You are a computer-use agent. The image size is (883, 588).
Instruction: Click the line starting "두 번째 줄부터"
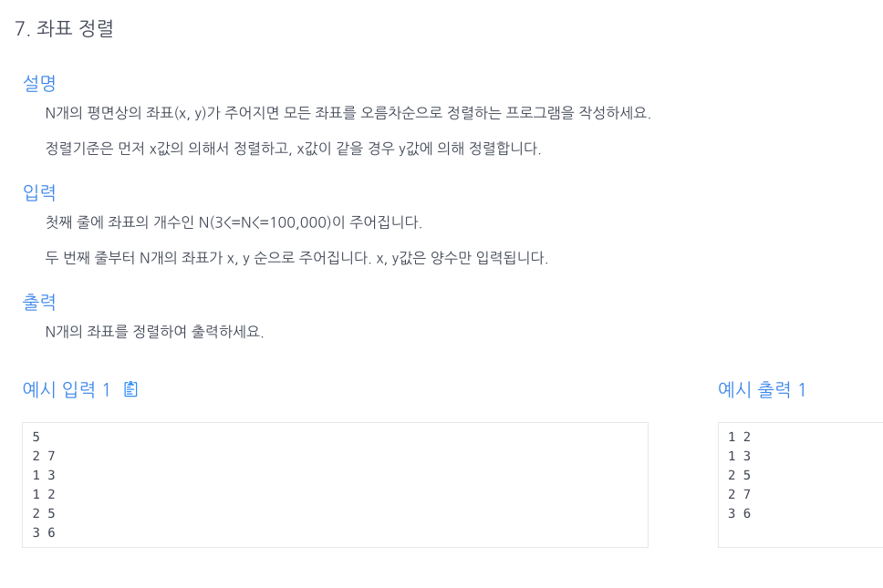pyautogui.click(x=296, y=258)
